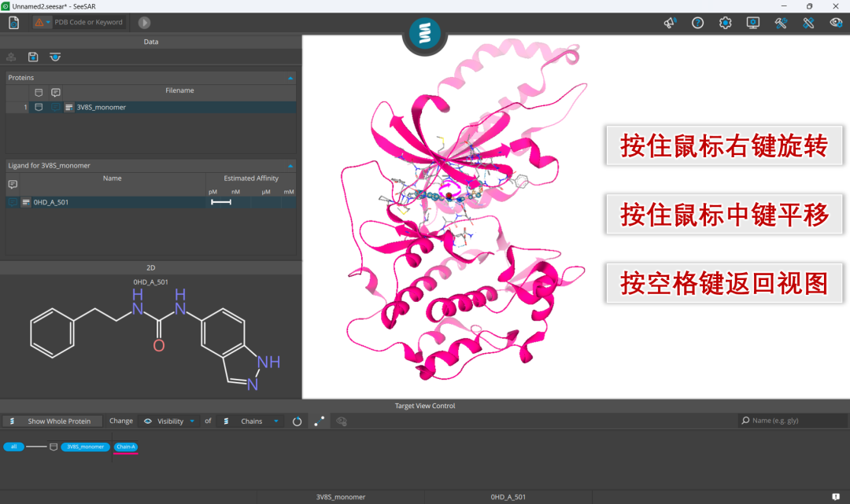Toggle the Chain-A pill
Viewport: 850px width, 504px height.
click(x=126, y=447)
